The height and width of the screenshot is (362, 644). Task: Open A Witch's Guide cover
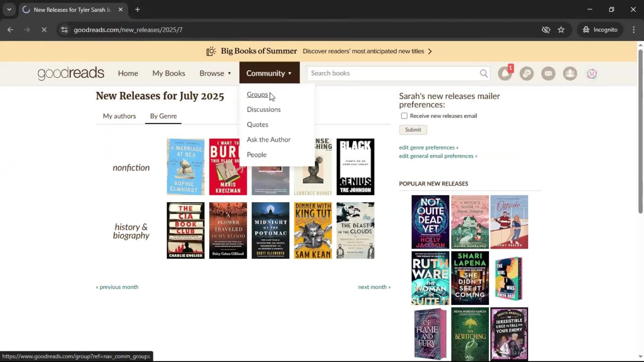(x=470, y=222)
